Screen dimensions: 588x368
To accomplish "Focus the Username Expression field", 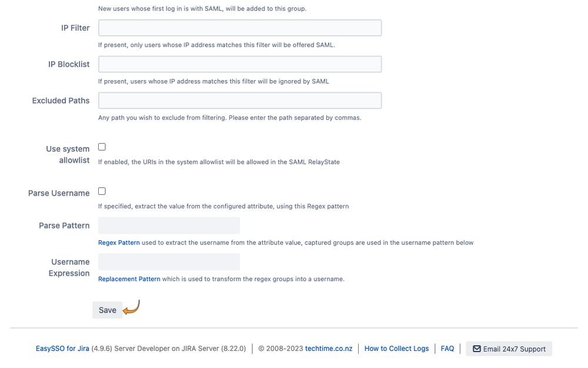I will 169,262.
